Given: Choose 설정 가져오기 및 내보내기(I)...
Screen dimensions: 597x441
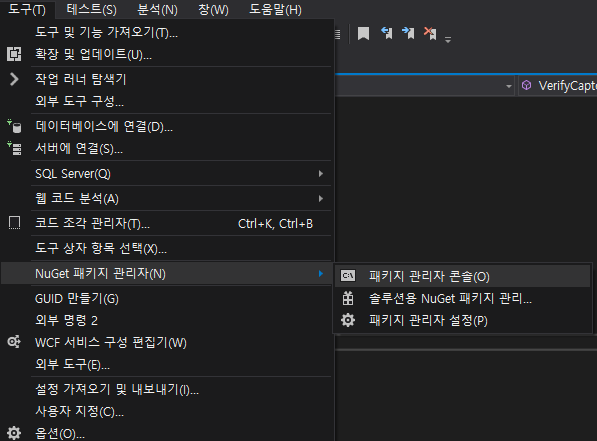Looking at the screenshot, I should click(168, 389).
